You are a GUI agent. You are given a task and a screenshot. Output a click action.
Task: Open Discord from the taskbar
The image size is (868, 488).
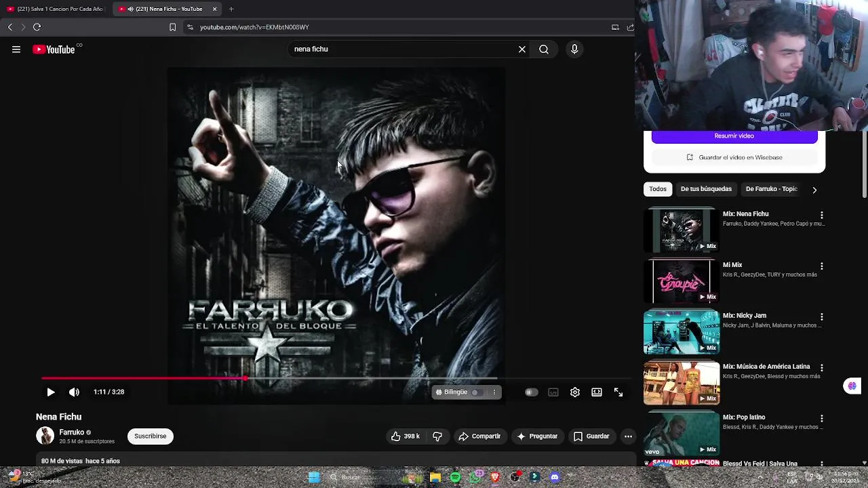point(555,477)
